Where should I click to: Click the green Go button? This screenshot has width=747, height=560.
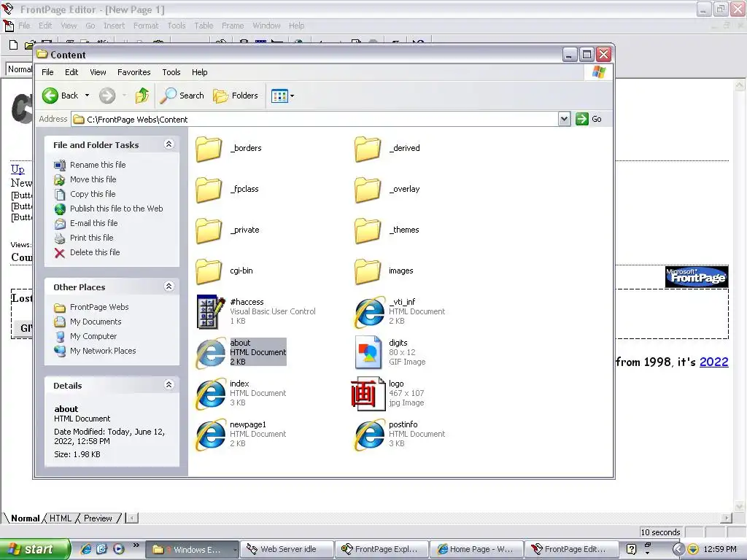point(589,119)
